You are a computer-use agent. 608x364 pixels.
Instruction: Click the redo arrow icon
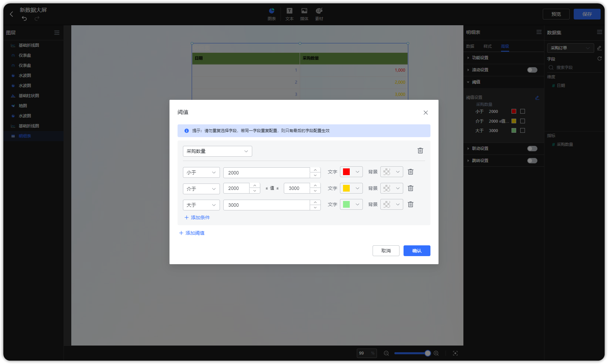[37, 18]
